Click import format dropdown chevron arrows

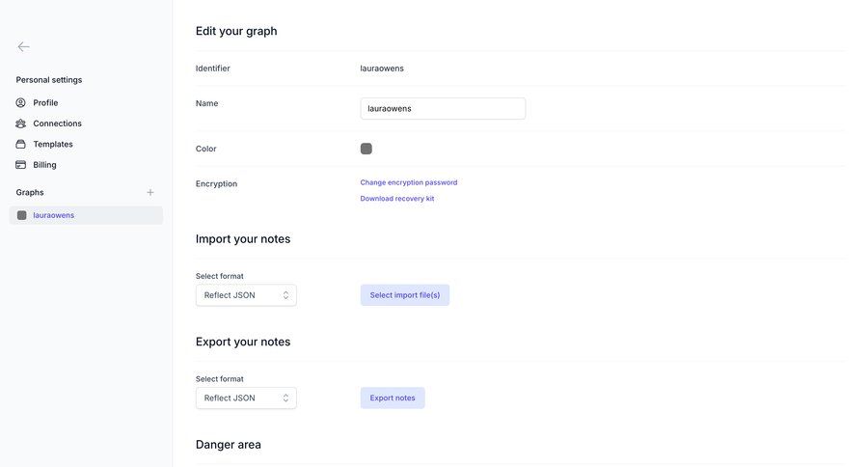285,295
